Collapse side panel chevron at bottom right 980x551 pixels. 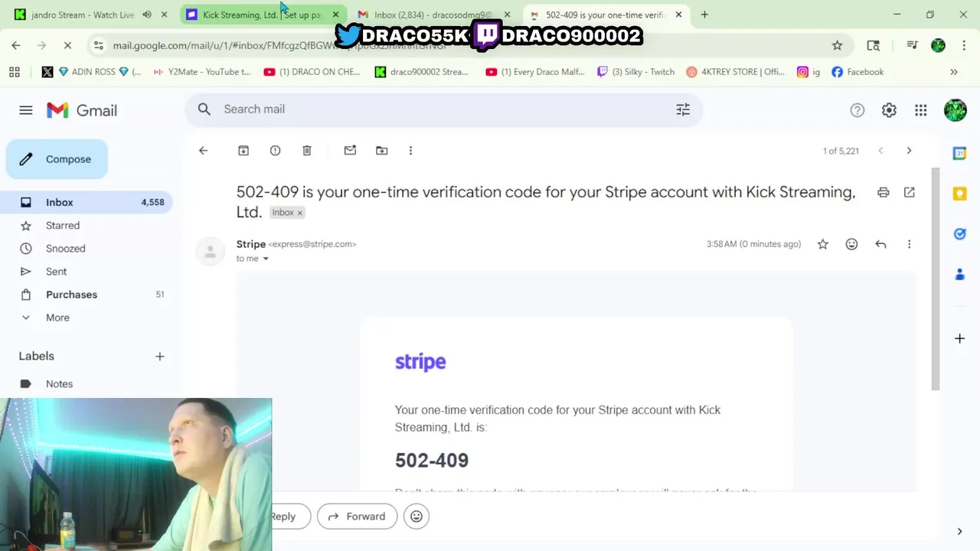click(959, 531)
